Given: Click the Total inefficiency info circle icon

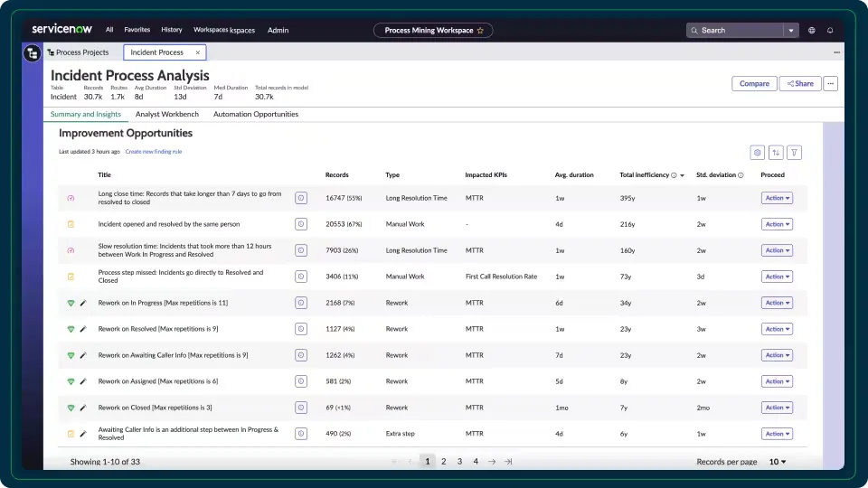Looking at the screenshot, I should [674, 175].
